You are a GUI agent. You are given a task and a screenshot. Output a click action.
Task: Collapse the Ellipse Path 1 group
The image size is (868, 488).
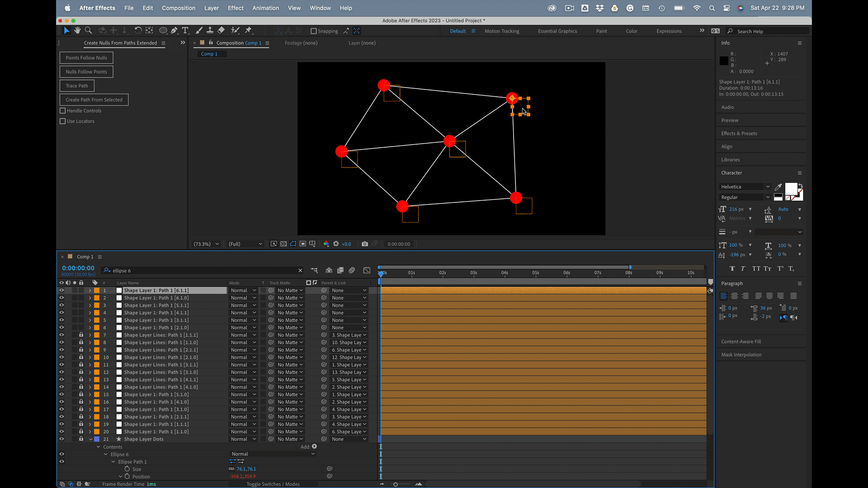(113, 462)
